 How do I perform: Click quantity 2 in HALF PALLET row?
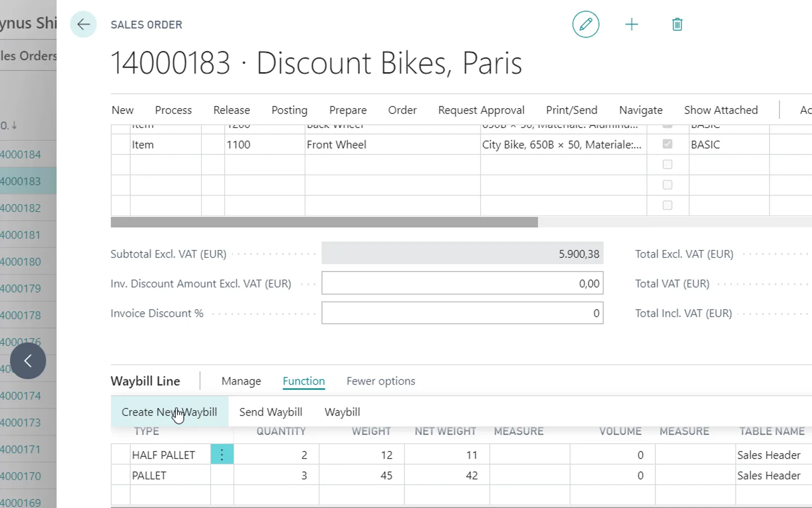pyautogui.click(x=277, y=455)
